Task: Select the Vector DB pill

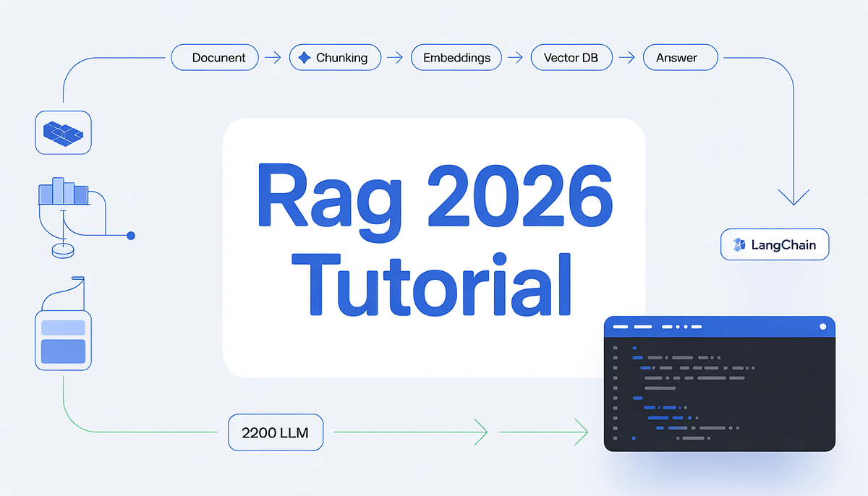Action: coord(571,58)
